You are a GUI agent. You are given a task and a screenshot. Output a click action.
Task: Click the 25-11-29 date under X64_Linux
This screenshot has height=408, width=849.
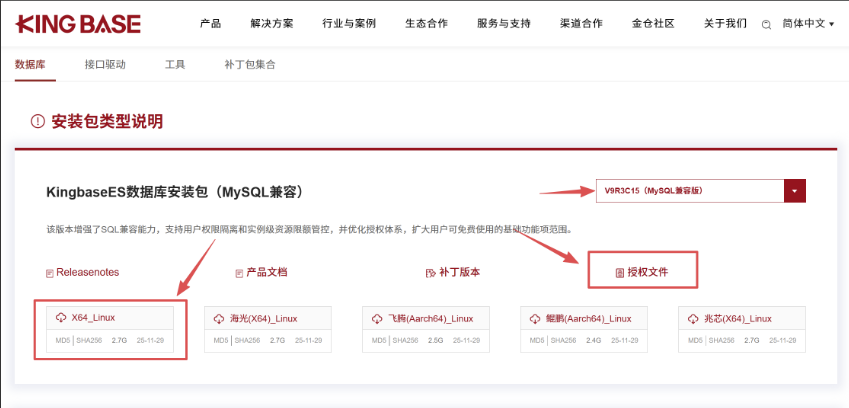pos(150,341)
